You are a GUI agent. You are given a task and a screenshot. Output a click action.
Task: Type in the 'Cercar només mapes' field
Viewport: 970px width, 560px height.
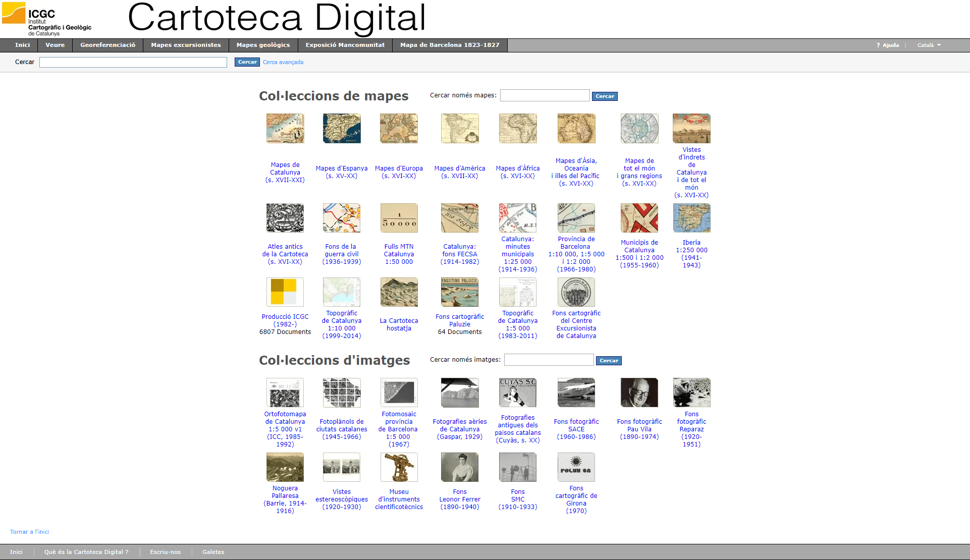coord(545,95)
